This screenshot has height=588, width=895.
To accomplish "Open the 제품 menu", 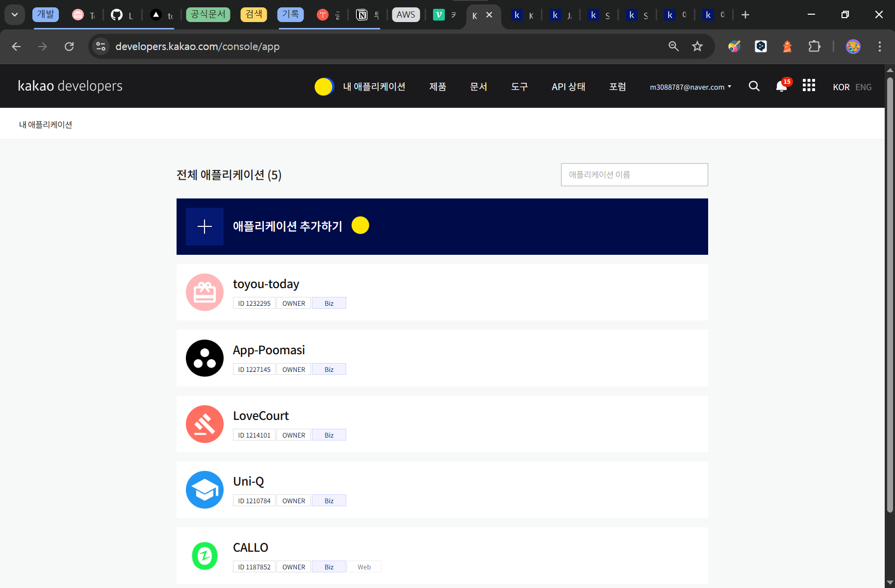I will coord(438,87).
